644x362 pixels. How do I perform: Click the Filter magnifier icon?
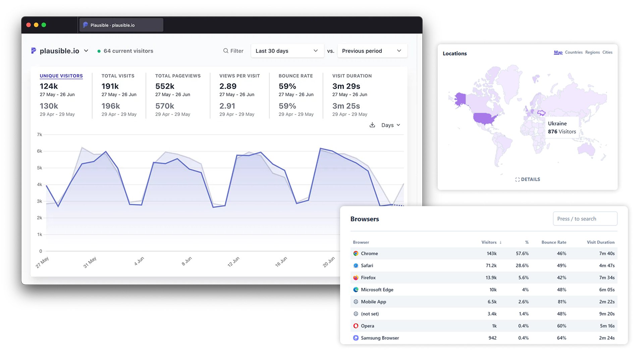click(226, 51)
